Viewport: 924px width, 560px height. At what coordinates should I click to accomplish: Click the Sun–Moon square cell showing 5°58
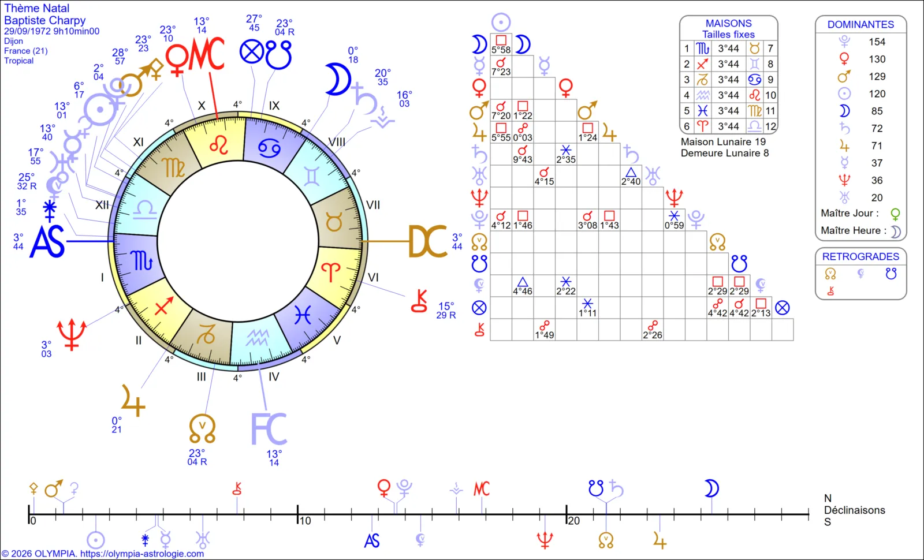pyautogui.click(x=501, y=44)
